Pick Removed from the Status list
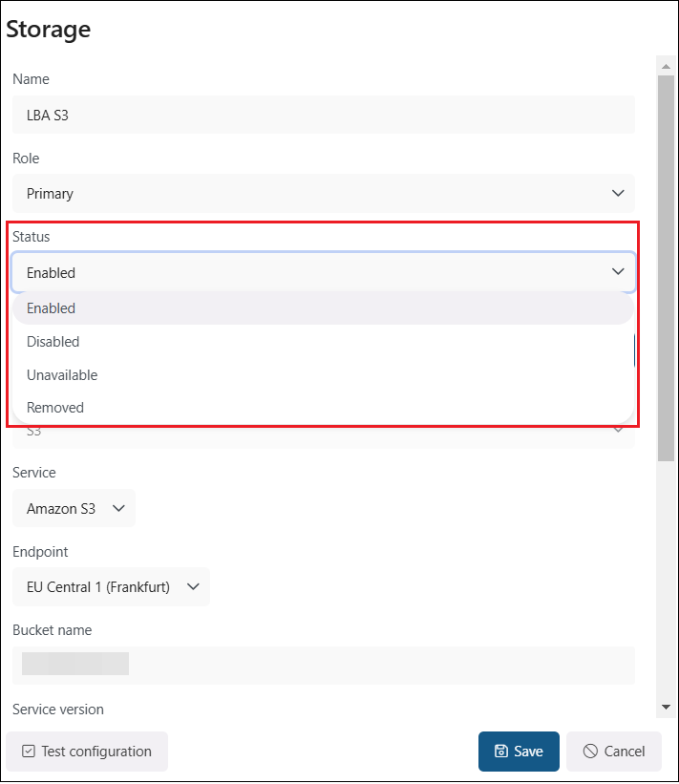This screenshot has height=784, width=679. click(x=55, y=408)
